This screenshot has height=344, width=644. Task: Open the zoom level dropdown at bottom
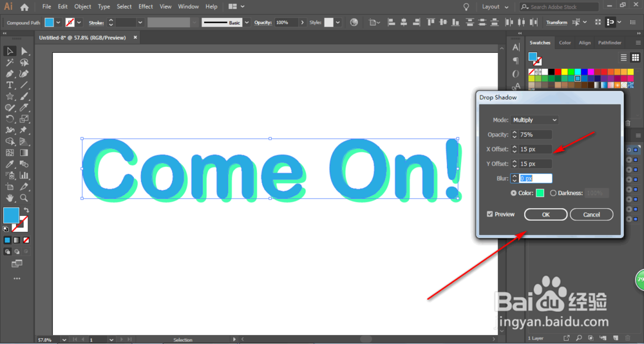(64, 340)
